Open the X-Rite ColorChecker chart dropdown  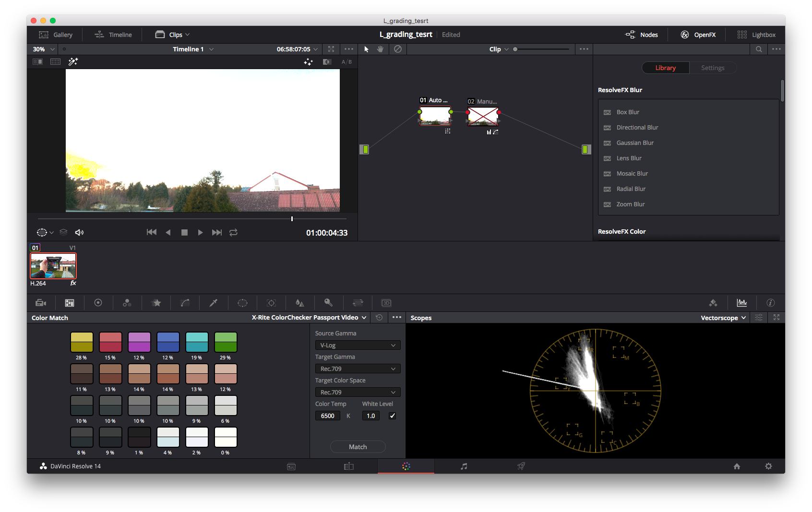click(309, 318)
